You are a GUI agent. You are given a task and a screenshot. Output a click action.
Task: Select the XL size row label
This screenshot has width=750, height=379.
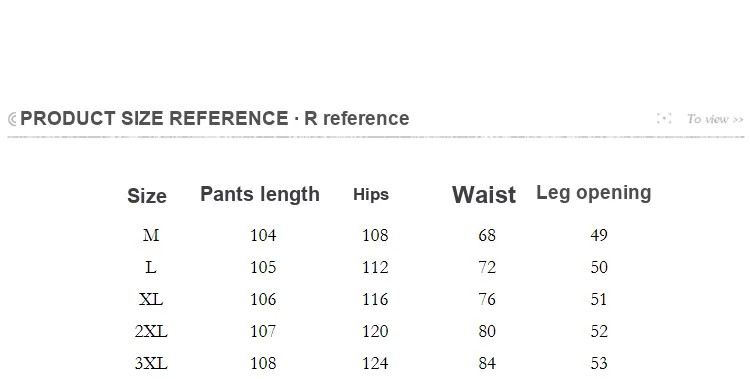(x=151, y=299)
